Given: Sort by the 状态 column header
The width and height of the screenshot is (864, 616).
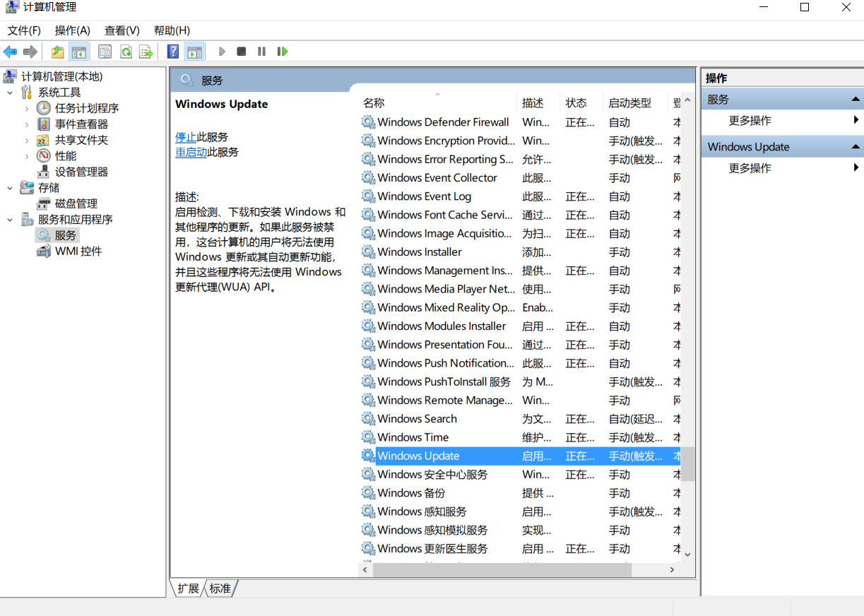Looking at the screenshot, I should [x=582, y=103].
